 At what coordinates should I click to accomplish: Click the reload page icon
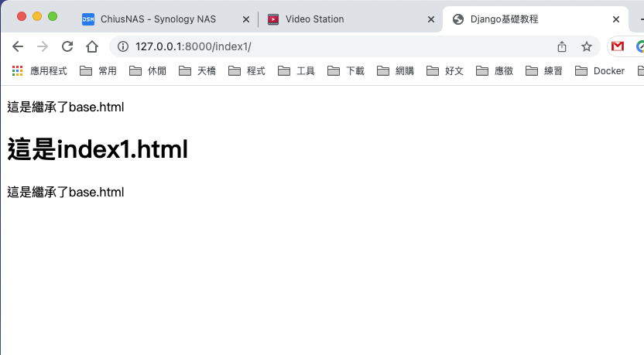tap(67, 46)
